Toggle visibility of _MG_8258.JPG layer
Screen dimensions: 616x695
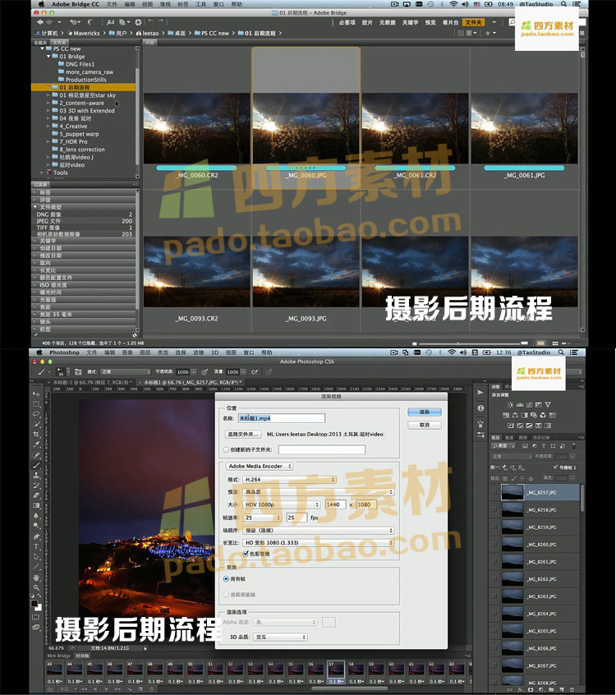click(x=494, y=509)
